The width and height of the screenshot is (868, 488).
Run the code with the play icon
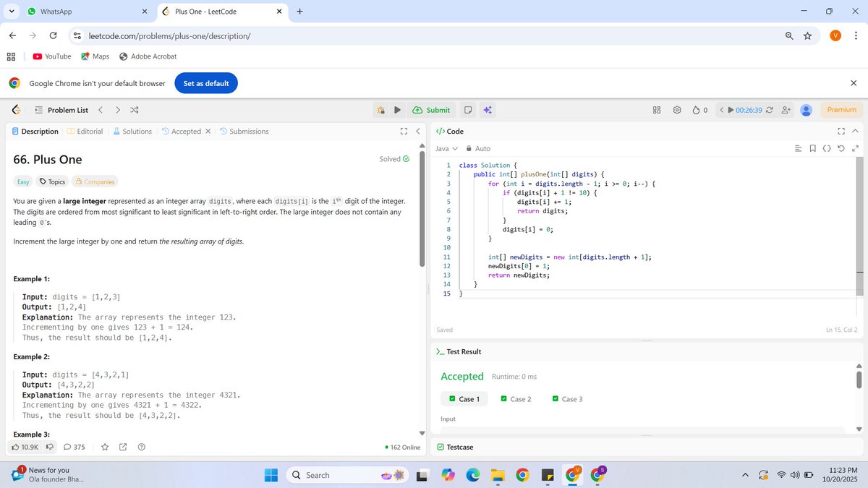[x=397, y=110]
